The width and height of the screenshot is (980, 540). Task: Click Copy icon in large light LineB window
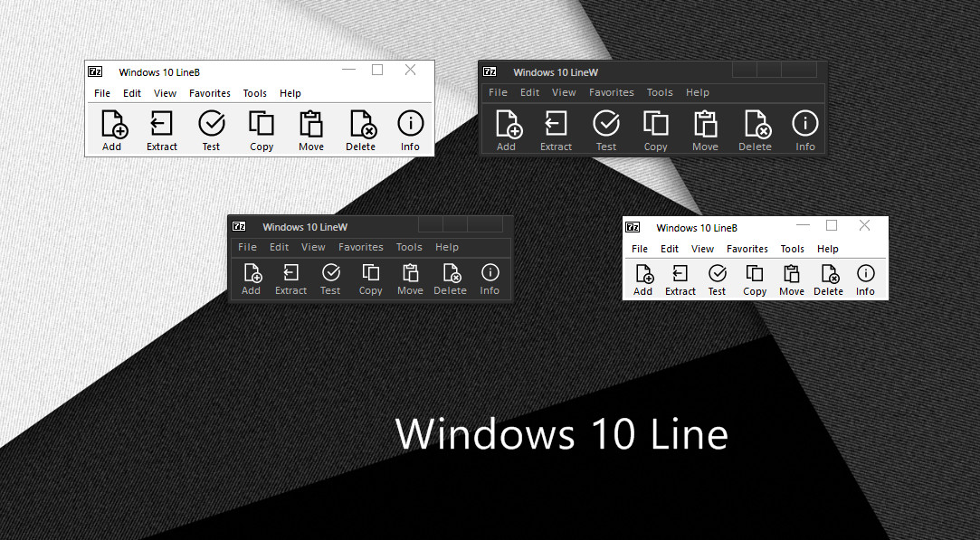[x=262, y=124]
